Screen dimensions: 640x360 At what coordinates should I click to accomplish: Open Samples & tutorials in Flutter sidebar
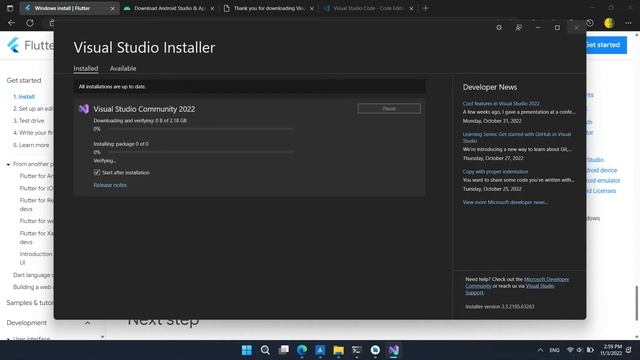[30, 303]
